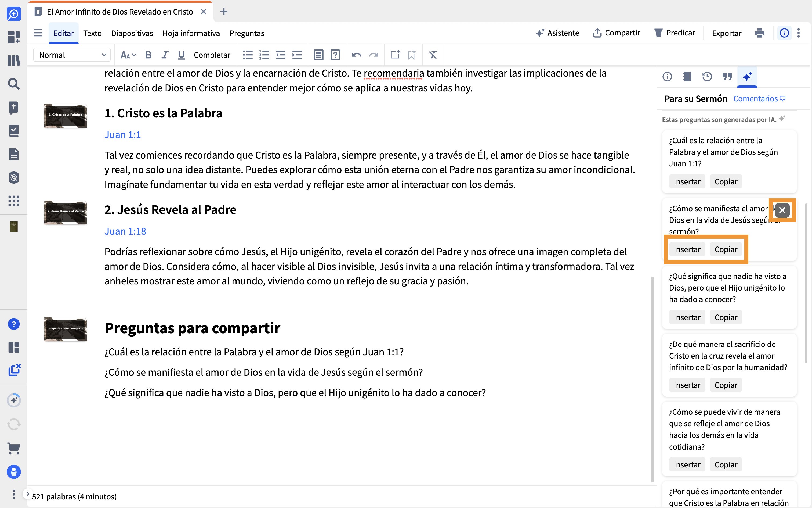Copy the Hijo unigénito question
This screenshot has width=812, height=508.
726,317
